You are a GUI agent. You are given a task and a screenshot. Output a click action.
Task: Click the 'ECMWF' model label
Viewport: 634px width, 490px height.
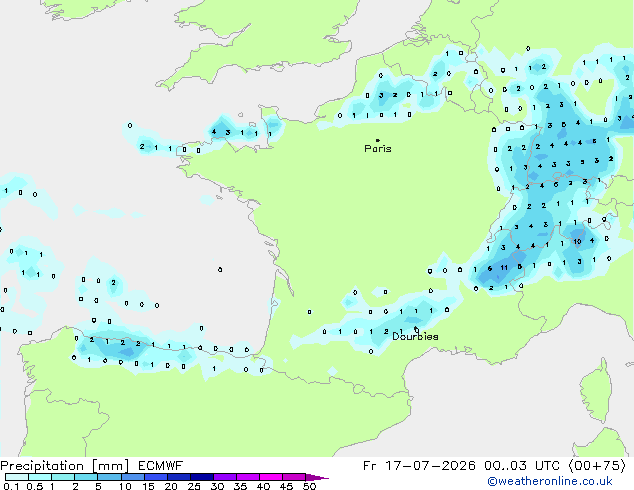click(x=161, y=466)
